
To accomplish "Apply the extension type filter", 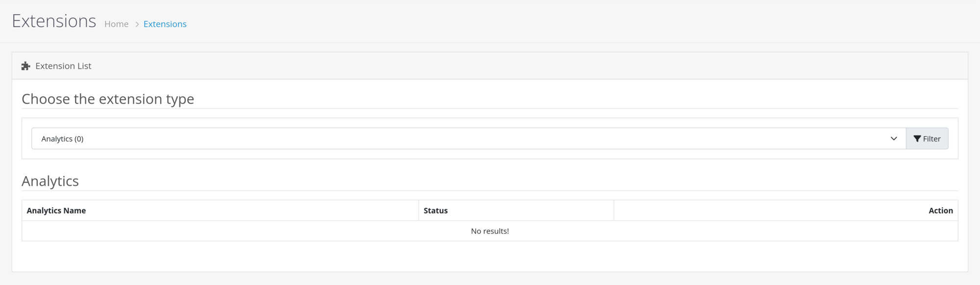I will click(928, 138).
